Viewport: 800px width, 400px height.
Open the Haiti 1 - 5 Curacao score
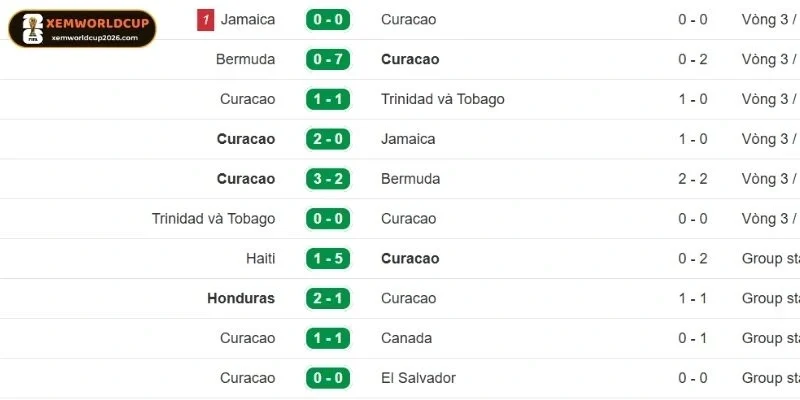(328, 259)
